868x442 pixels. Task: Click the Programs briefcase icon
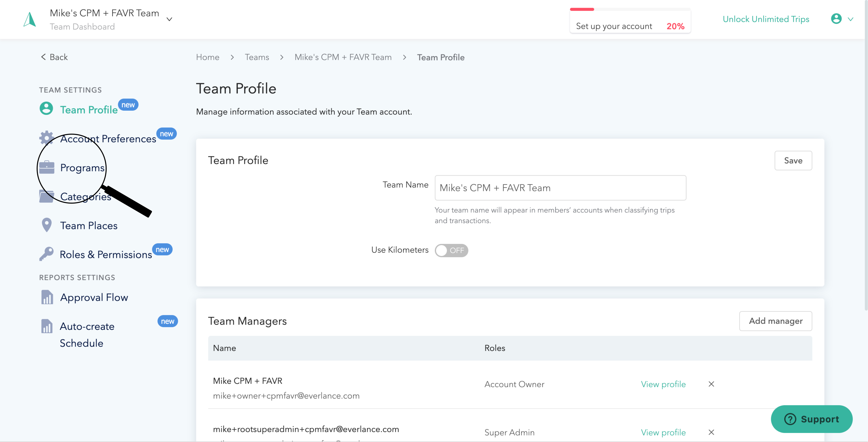[46, 167]
